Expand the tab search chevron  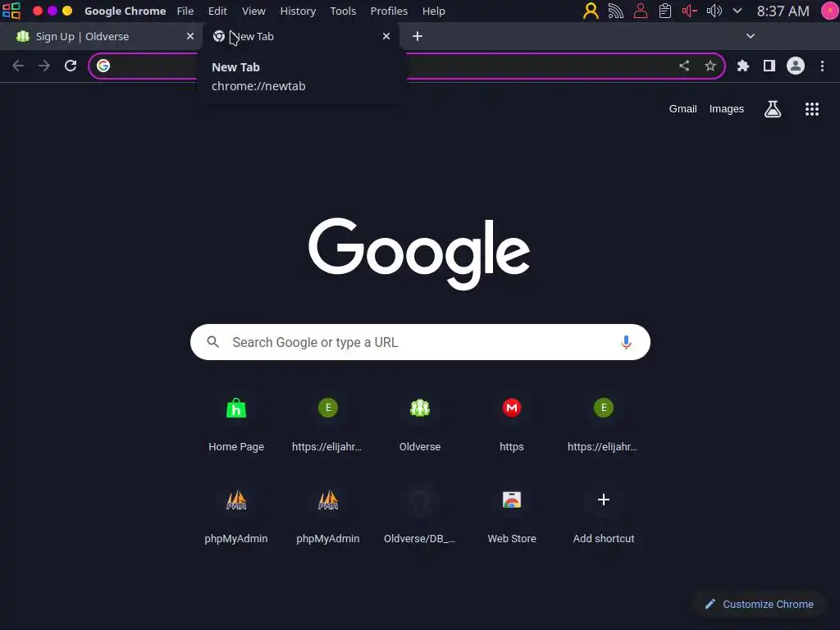click(751, 36)
